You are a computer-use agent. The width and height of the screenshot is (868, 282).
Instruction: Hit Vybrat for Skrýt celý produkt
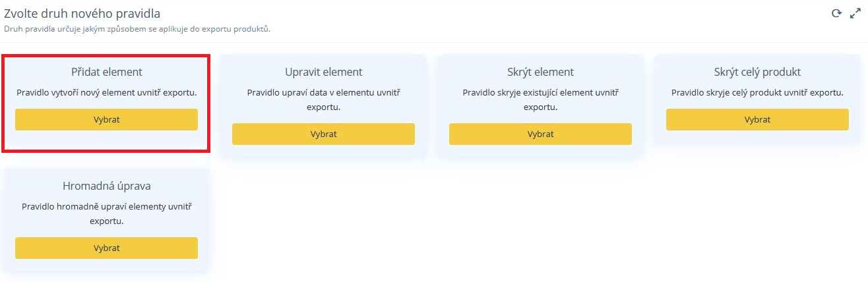click(757, 119)
